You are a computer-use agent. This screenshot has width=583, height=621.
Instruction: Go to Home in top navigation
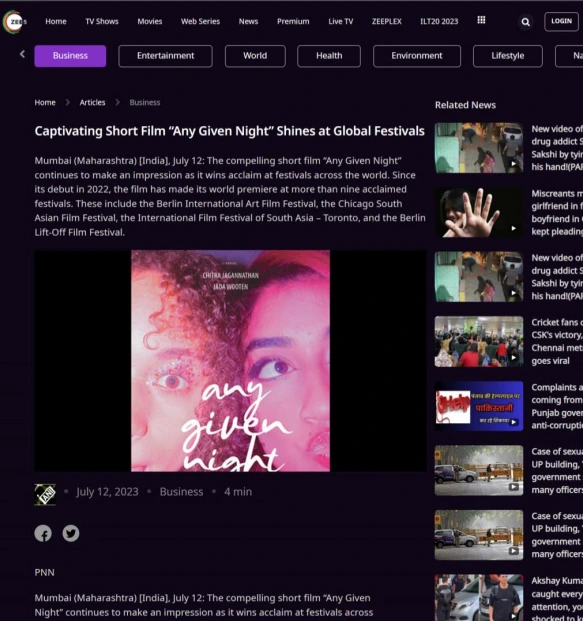pyautogui.click(x=56, y=21)
